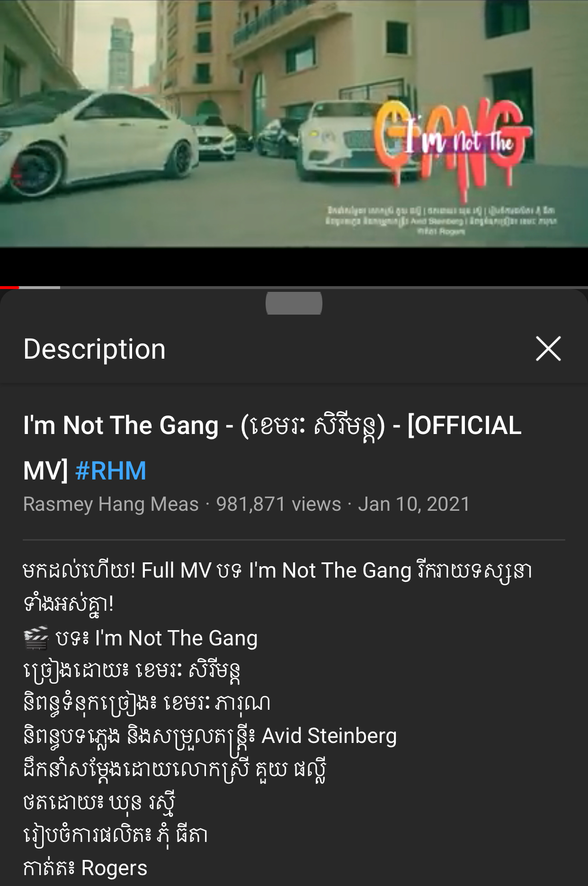Close the Description panel with X
The height and width of the screenshot is (886, 588).
tap(548, 349)
